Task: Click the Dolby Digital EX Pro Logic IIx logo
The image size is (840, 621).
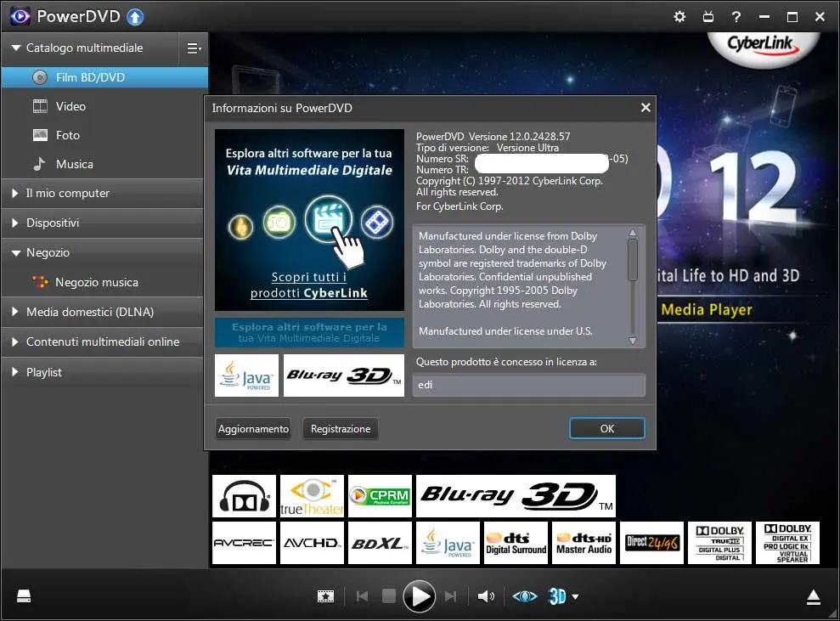Action: [x=787, y=543]
